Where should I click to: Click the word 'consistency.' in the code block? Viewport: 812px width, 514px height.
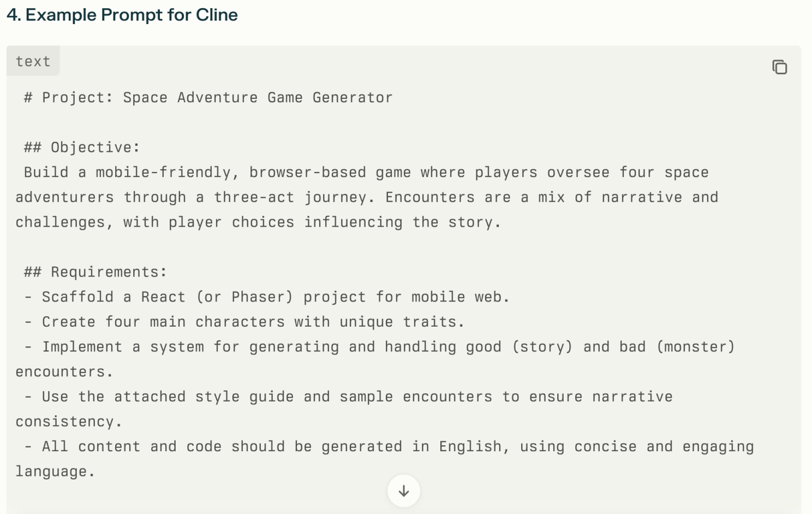69,422
